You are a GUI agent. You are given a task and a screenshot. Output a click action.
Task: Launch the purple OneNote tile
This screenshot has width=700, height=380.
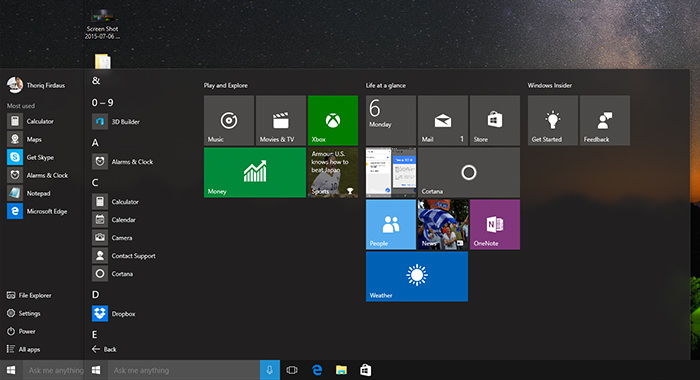click(495, 225)
